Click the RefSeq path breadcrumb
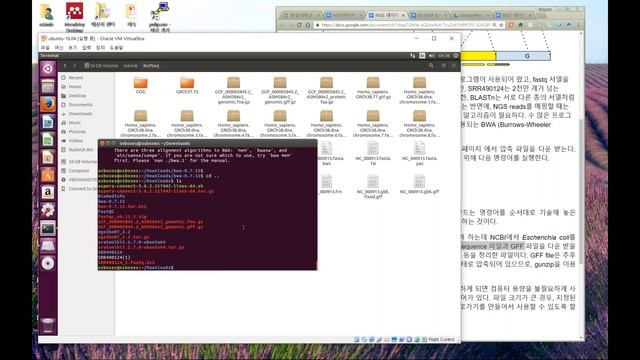The height and width of the screenshot is (360, 640). [x=151, y=65]
